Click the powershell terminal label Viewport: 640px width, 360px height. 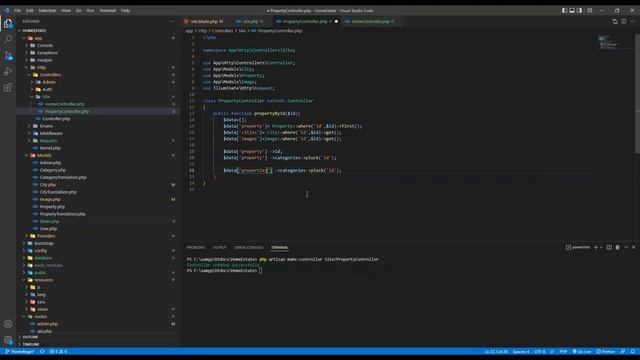point(578,247)
